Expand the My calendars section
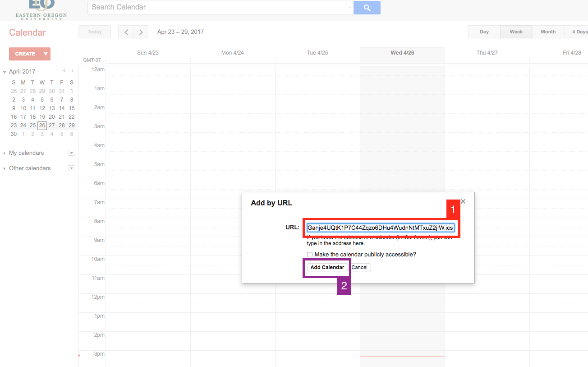 point(5,153)
